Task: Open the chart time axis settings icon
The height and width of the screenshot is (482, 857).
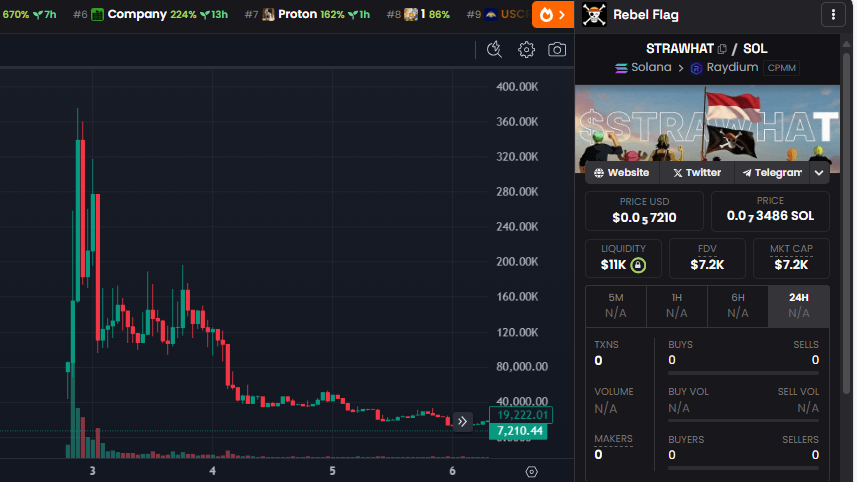Action: pyautogui.click(x=531, y=472)
